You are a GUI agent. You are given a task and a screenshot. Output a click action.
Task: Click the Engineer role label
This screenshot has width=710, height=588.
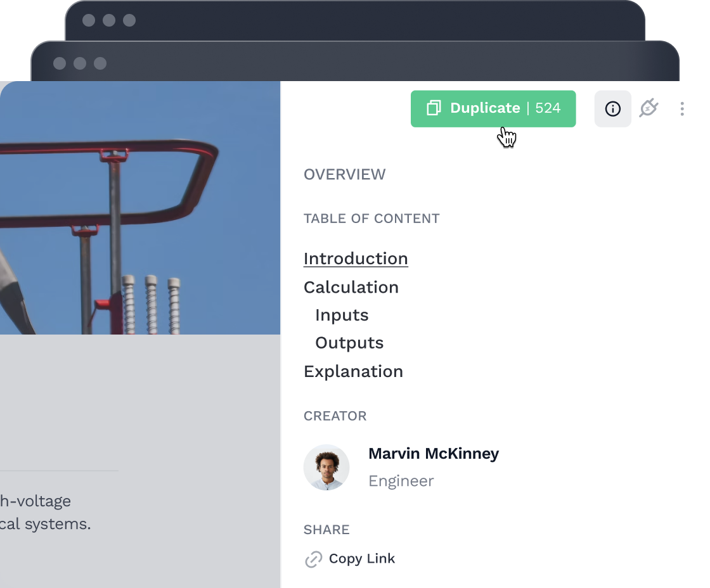[x=401, y=481]
